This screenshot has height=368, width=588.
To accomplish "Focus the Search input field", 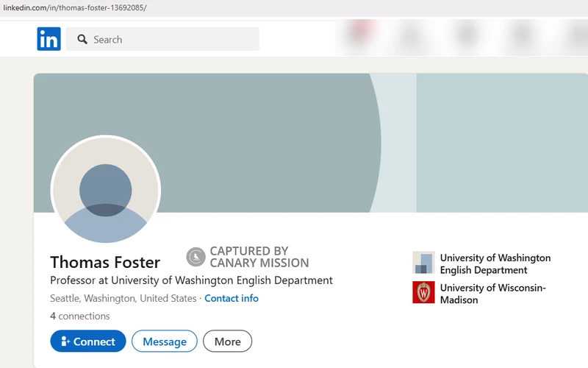I will (162, 39).
